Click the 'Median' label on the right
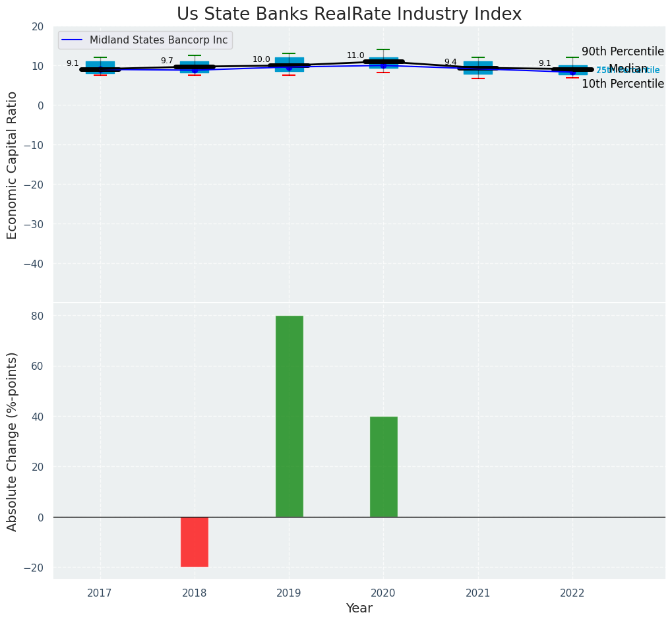 [x=628, y=69]
